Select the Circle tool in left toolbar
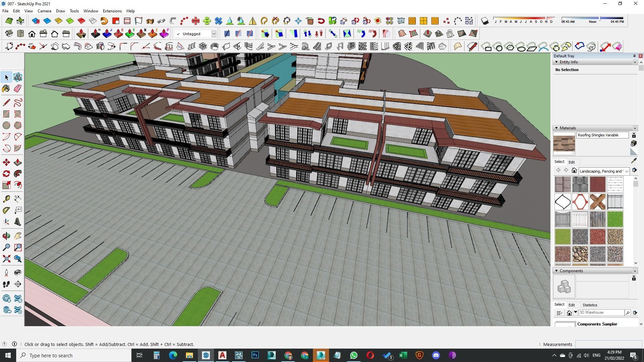This screenshot has height=362, width=644. 6,125
